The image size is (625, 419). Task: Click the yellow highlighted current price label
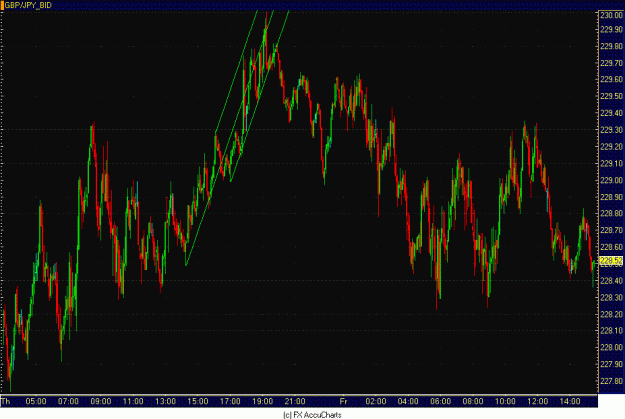point(611,261)
